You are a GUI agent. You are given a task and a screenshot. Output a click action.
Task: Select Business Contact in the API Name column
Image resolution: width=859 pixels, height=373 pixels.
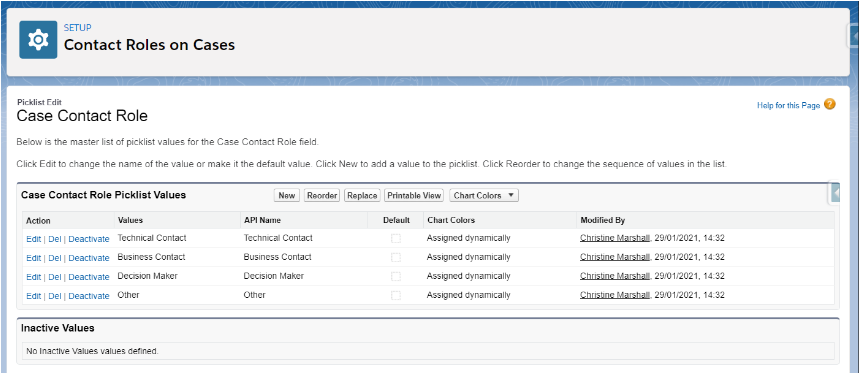pos(277,257)
